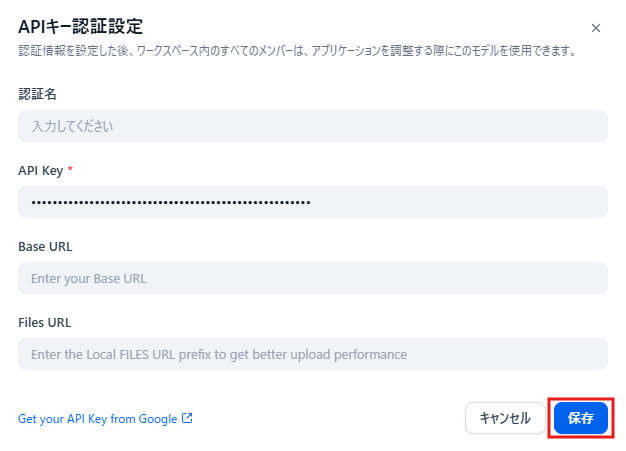The image size is (626, 451).
Task: Click the Base URL label text
Action: (x=45, y=247)
